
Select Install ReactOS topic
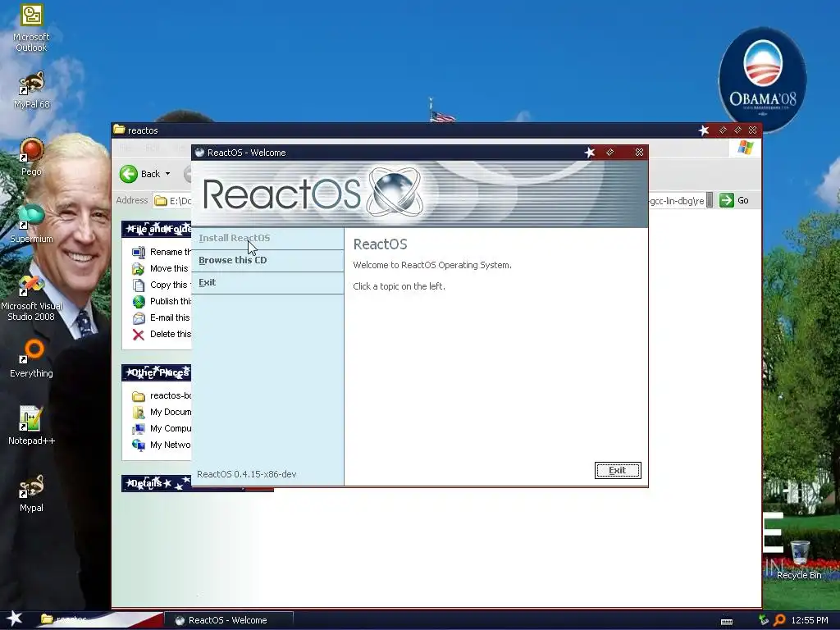pyautogui.click(x=234, y=238)
